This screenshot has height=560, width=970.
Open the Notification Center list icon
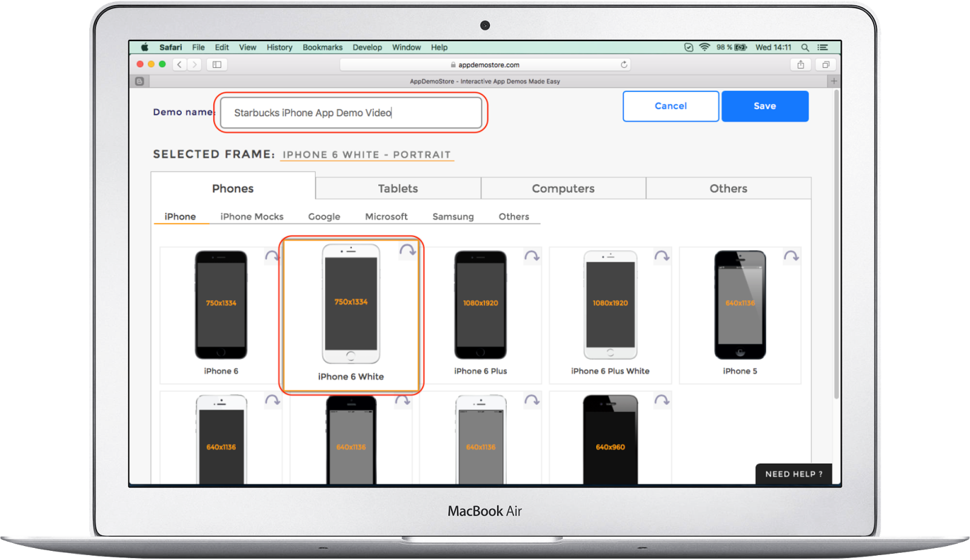(823, 47)
